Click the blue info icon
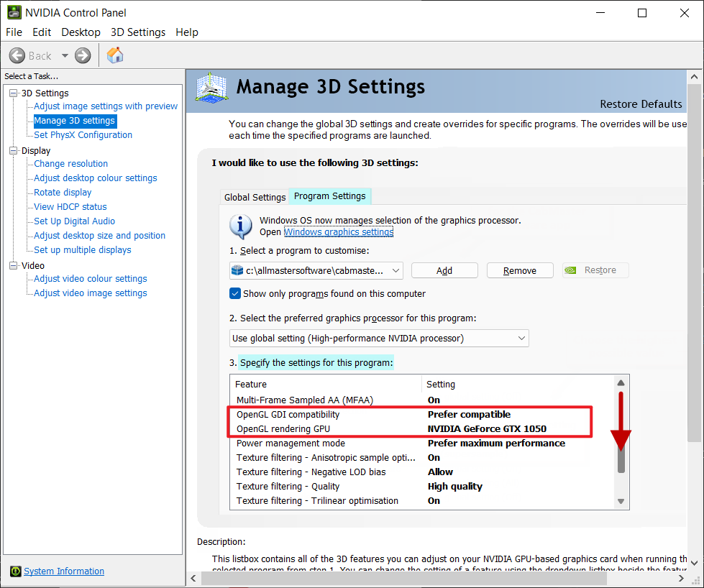This screenshot has width=704, height=588. coord(240,225)
